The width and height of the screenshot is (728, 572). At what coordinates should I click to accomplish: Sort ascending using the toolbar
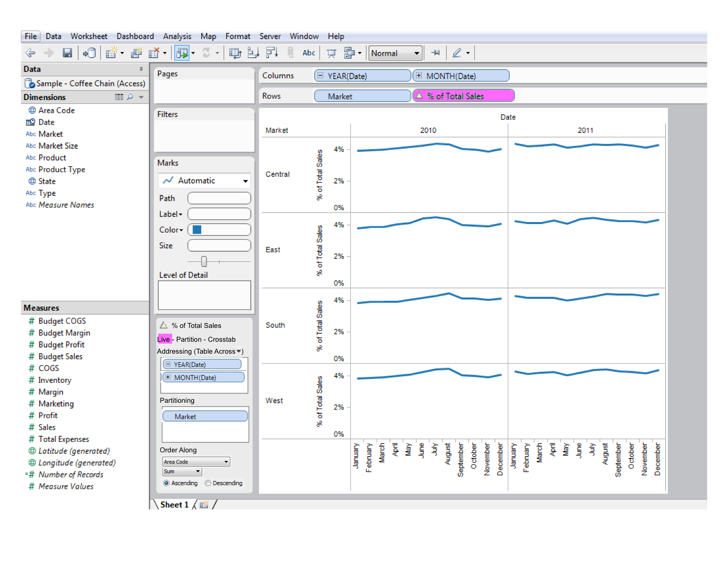click(x=253, y=52)
